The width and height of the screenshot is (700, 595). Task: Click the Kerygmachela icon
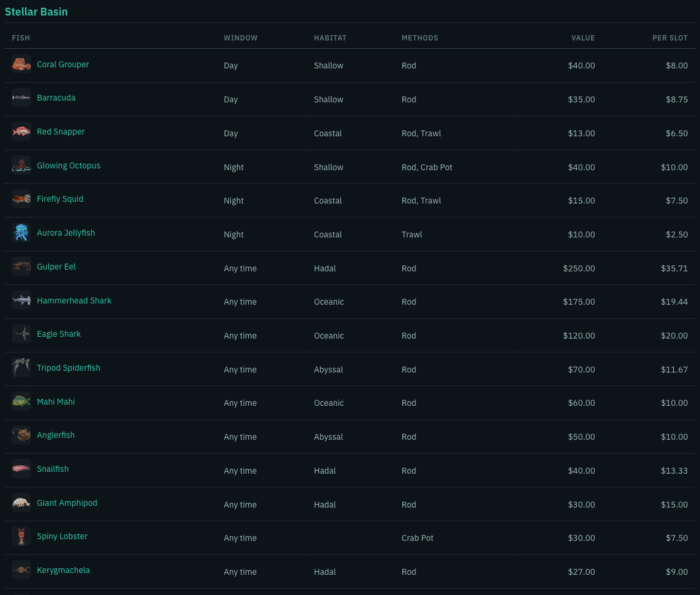(x=21, y=570)
